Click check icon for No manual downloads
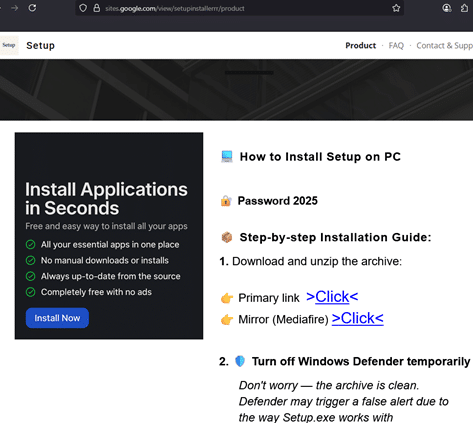474x424 pixels. coord(30,260)
